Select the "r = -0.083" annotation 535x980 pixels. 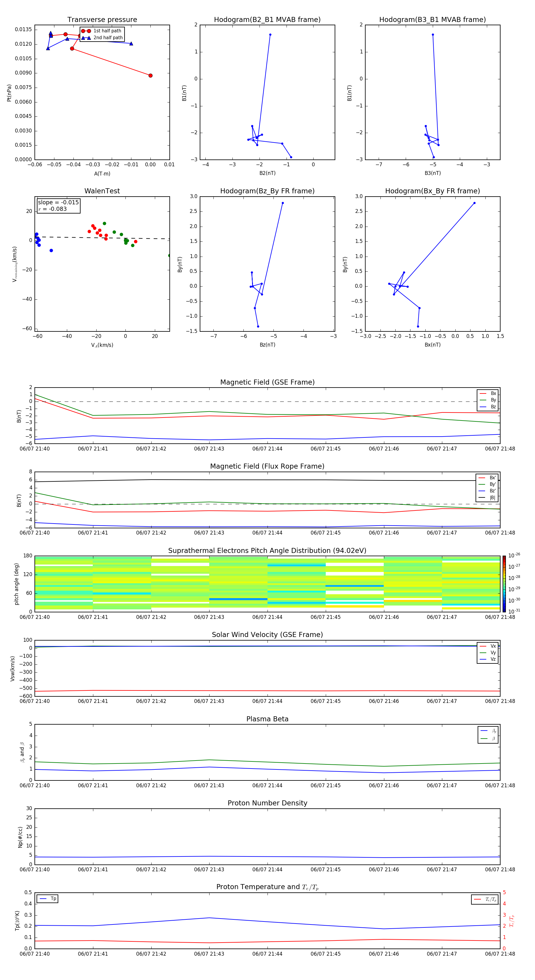(x=53, y=209)
